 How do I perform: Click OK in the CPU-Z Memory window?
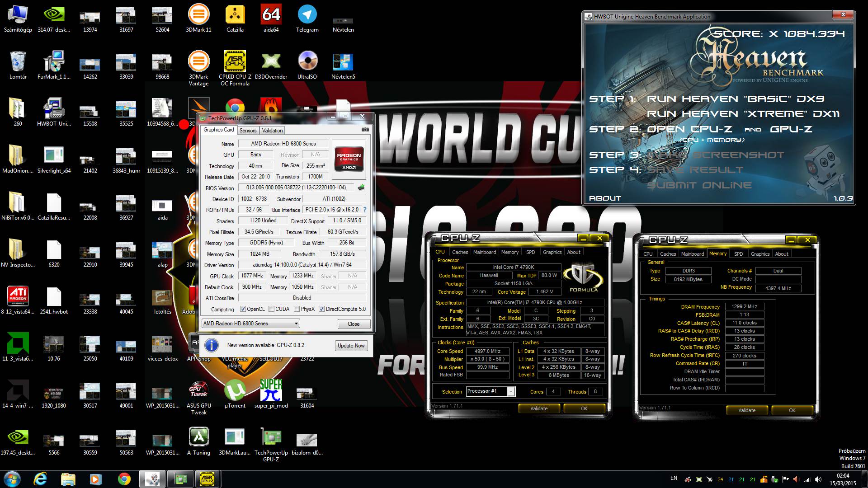[792, 410]
